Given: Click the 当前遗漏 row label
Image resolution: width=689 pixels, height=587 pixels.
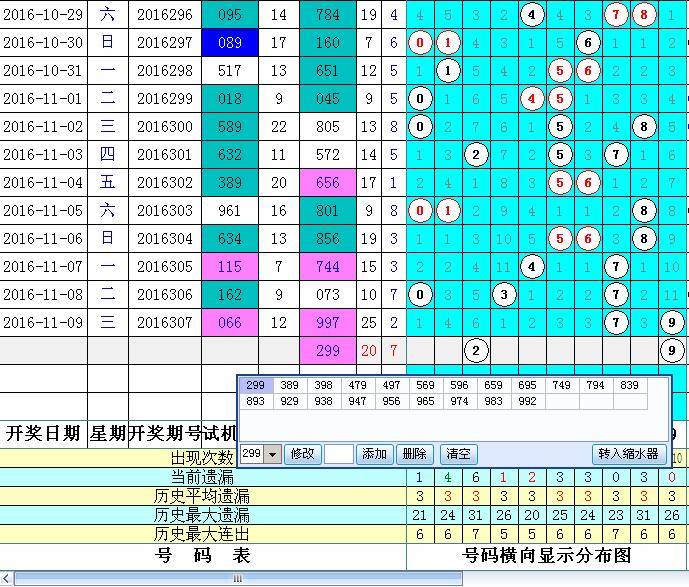Looking at the screenshot, I should coord(202,477).
